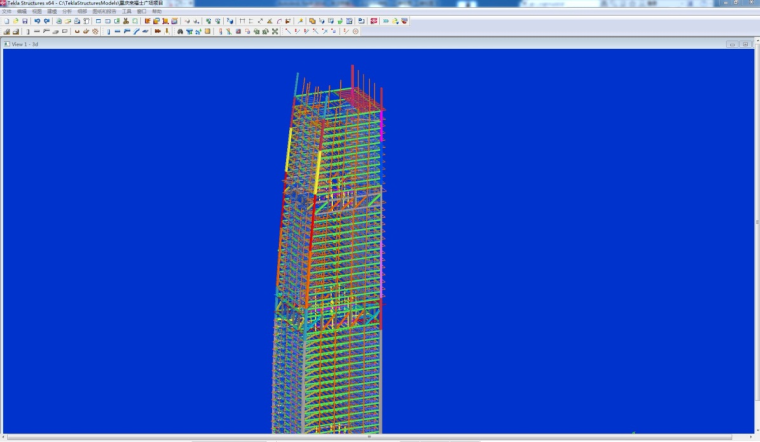
Task: Open the 编辑 (Edit) menu
Action: pos(22,12)
